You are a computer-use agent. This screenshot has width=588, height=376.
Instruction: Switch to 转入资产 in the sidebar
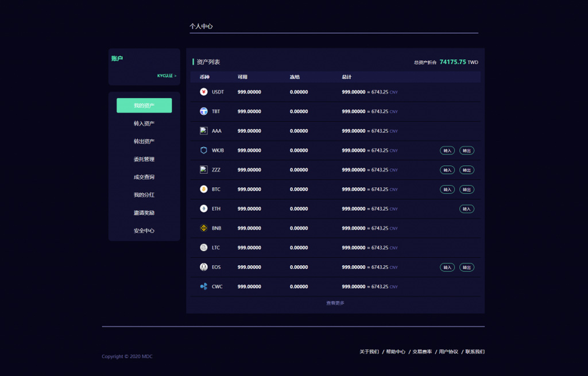(x=144, y=123)
